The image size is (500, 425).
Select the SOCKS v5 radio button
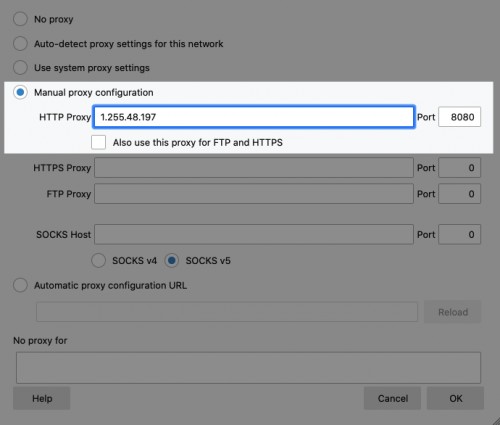click(172, 260)
